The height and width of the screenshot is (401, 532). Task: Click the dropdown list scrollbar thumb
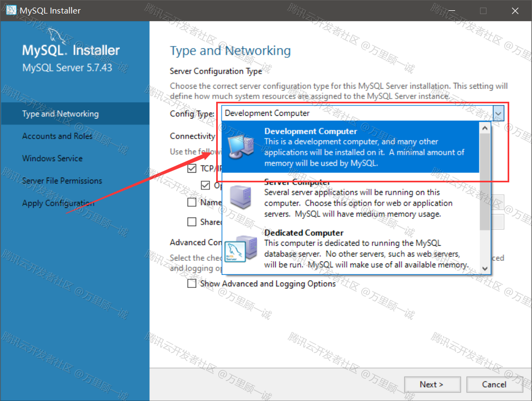(485, 182)
